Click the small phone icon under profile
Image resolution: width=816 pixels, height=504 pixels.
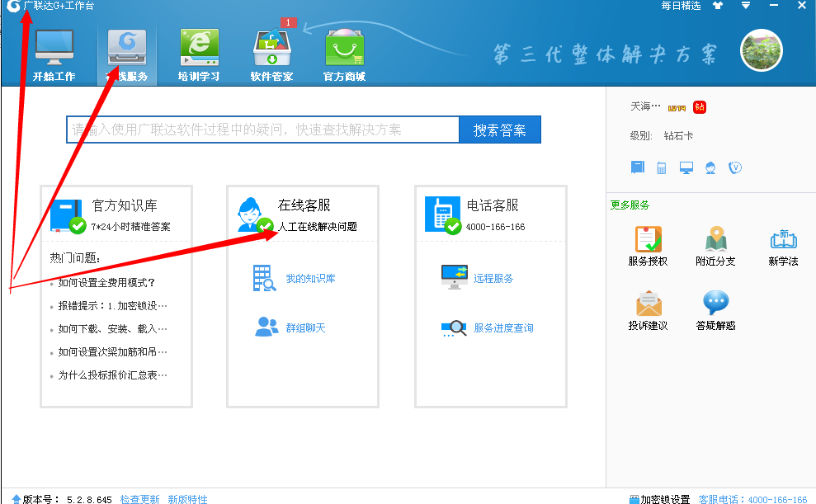pyautogui.click(x=662, y=168)
